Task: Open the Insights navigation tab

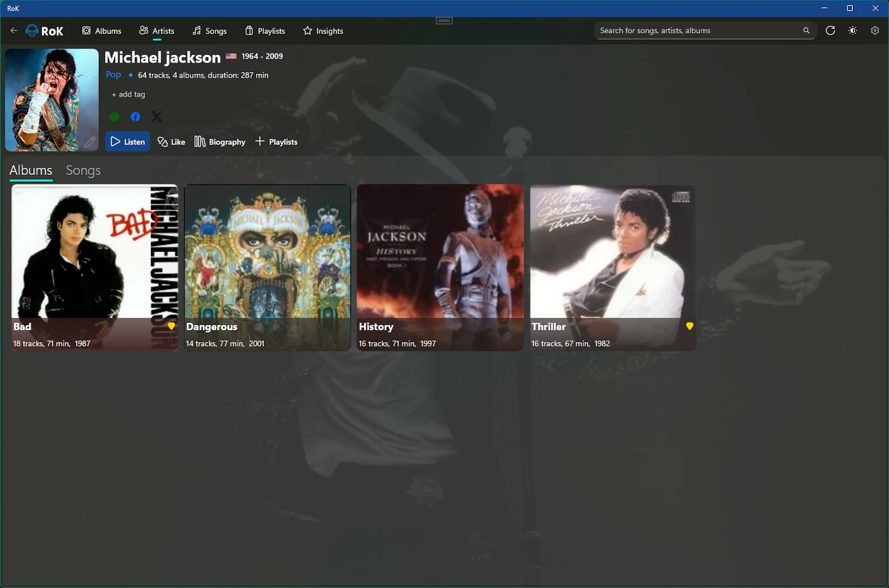Action: (323, 31)
